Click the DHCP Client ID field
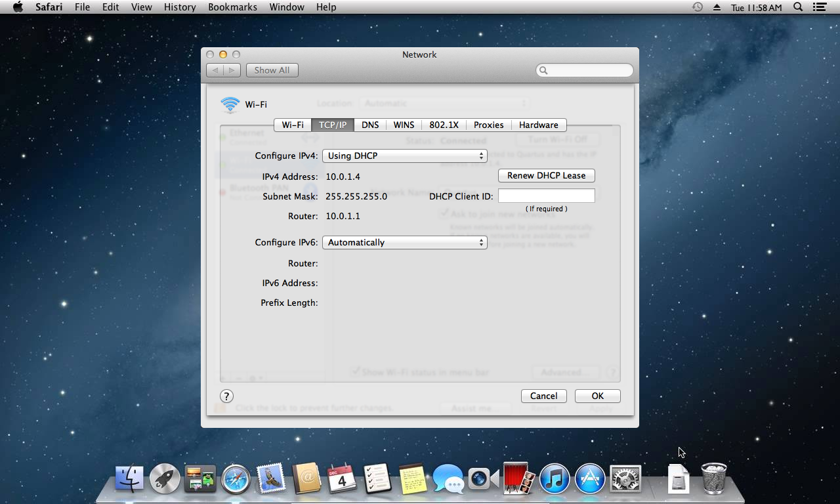Image resolution: width=840 pixels, height=504 pixels. [547, 196]
